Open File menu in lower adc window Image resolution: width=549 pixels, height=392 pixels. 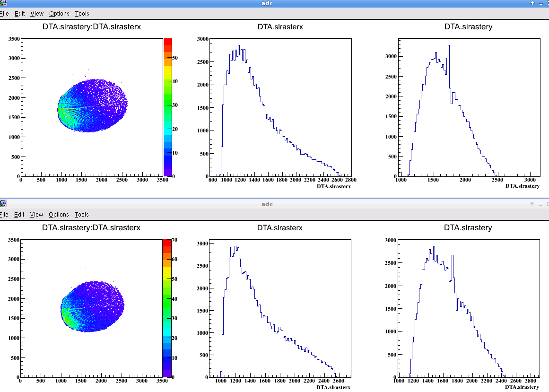point(4,215)
